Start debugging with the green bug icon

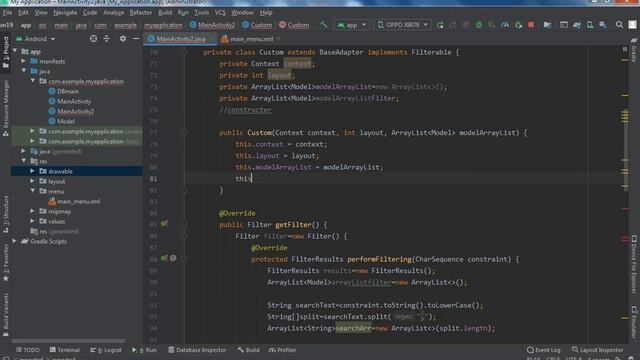click(479, 25)
